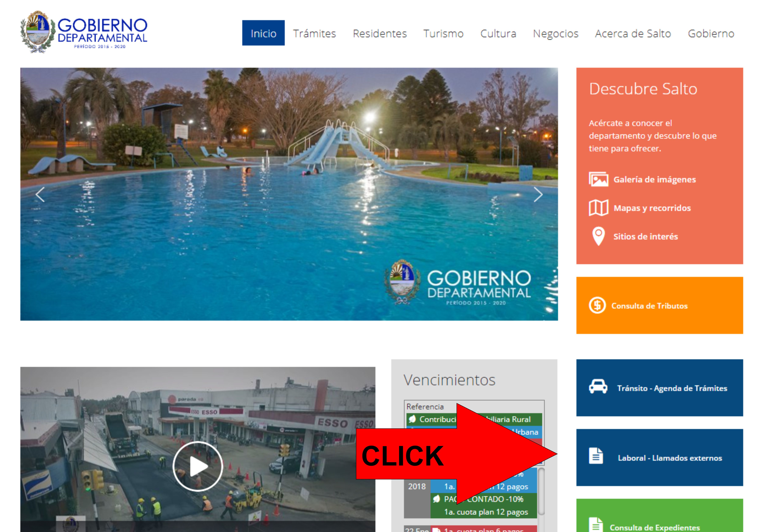The width and height of the screenshot is (758, 532).
Task: Click the Sitios de interés pin icon
Action: pyautogui.click(x=598, y=236)
